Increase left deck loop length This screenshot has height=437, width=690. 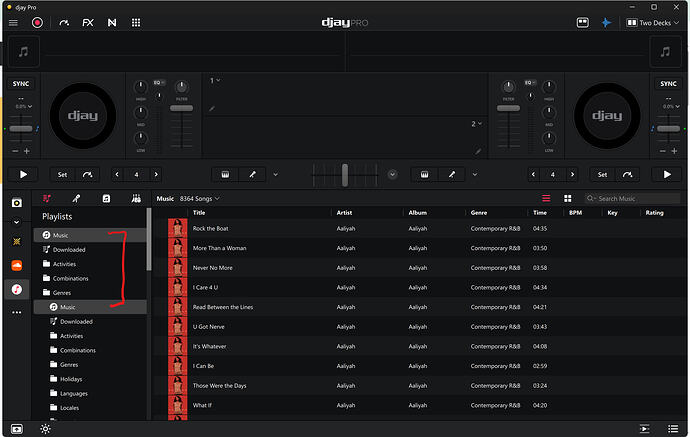click(x=156, y=175)
